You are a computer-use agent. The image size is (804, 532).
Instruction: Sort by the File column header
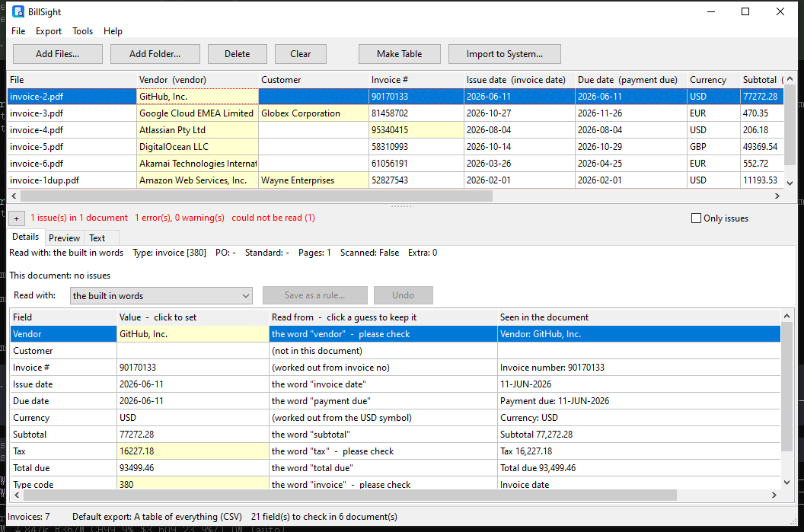point(72,80)
